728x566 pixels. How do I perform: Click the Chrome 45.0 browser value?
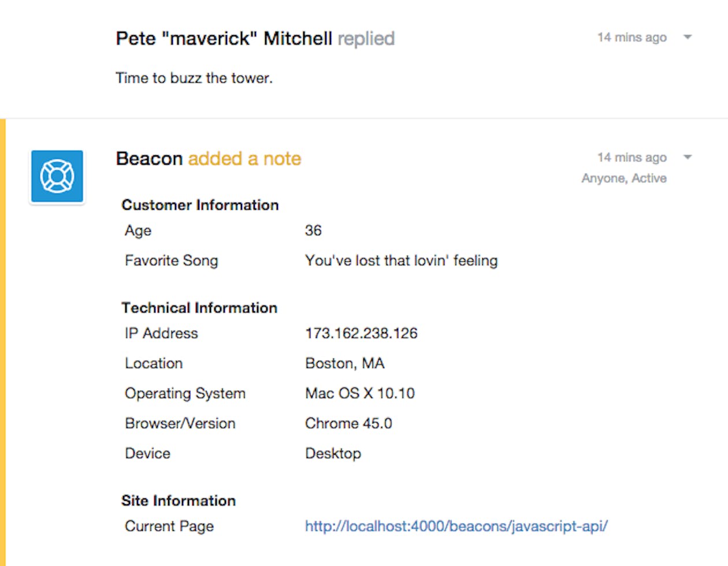point(348,423)
